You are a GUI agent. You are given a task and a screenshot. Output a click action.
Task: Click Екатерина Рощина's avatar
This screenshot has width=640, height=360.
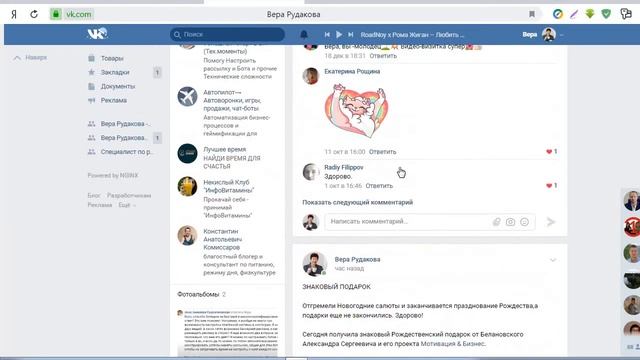click(x=311, y=76)
